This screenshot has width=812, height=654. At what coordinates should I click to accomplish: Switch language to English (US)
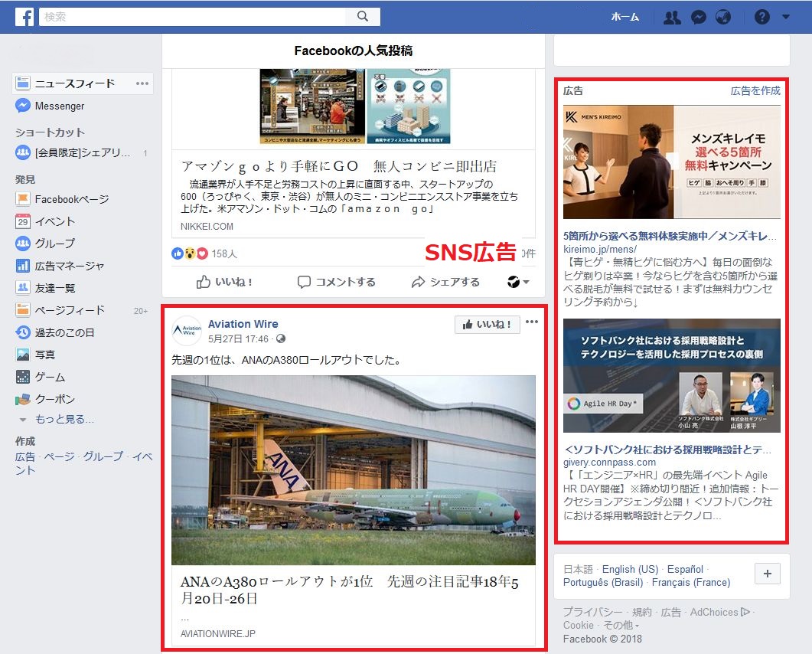pyautogui.click(x=630, y=569)
